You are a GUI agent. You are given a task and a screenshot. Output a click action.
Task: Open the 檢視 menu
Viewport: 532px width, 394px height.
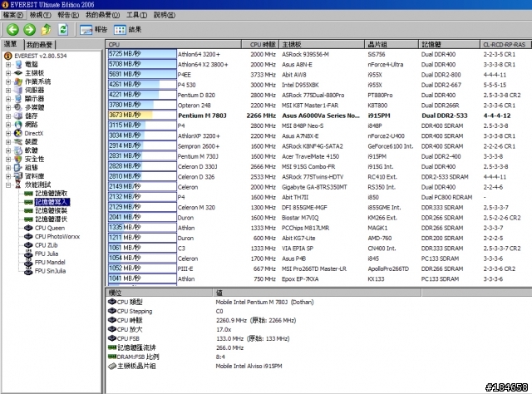tap(41, 15)
